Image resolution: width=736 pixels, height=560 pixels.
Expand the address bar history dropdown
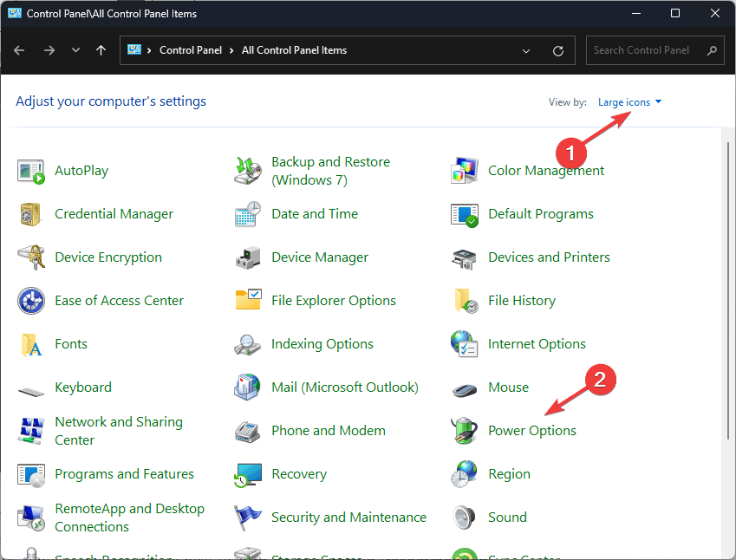point(527,50)
